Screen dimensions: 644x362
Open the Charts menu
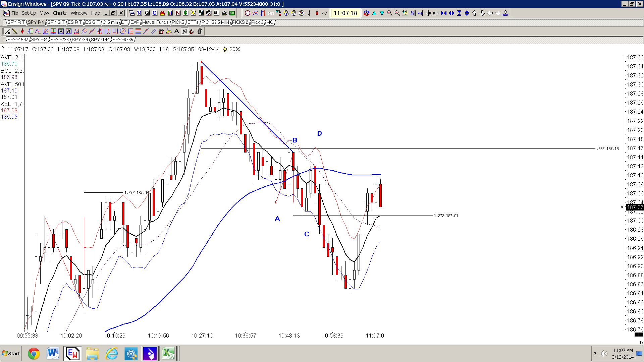coord(60,13)
